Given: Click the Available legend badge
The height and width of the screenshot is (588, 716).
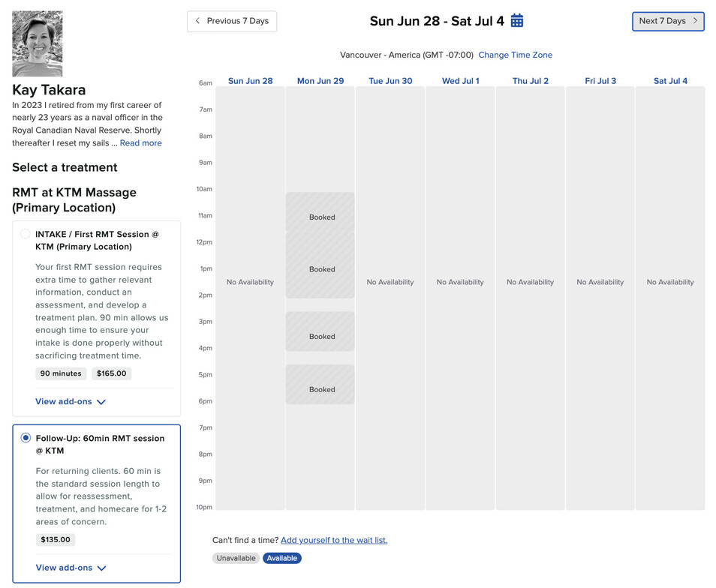Looking at the screenshot, I should point(281,558).
